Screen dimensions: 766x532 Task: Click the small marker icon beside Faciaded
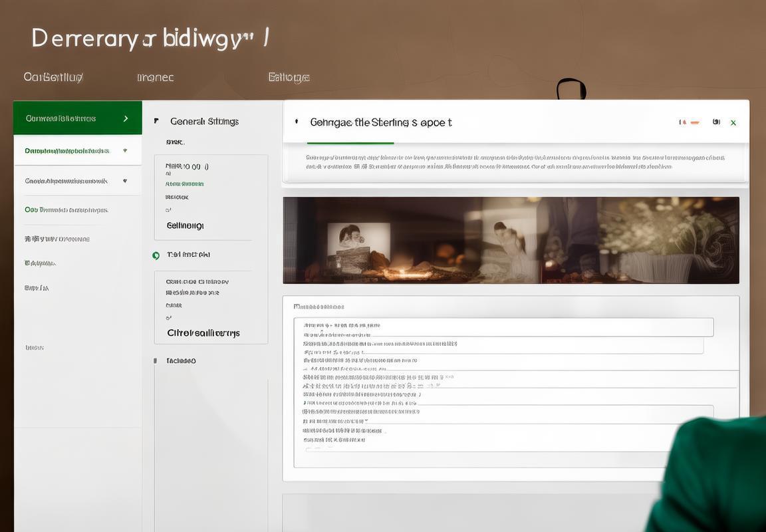(x=156, y=360)
